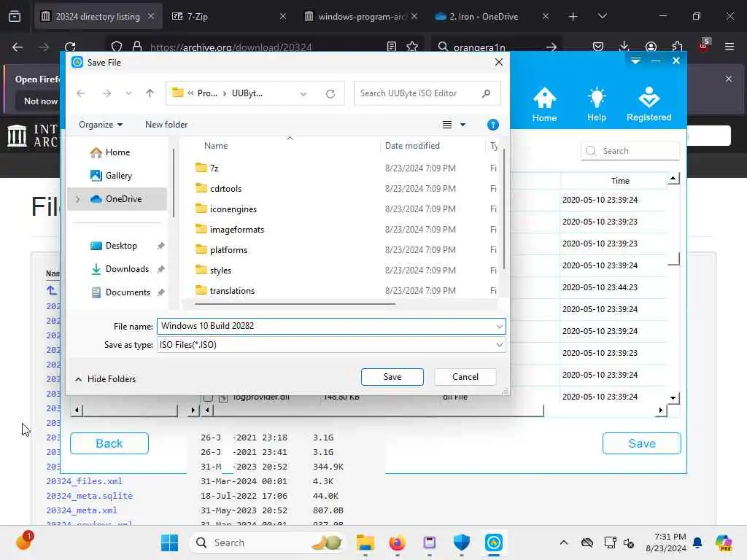Expand the OneDrive tree node
This screenshot has height=560, width=747.
[x=77, y=199]
